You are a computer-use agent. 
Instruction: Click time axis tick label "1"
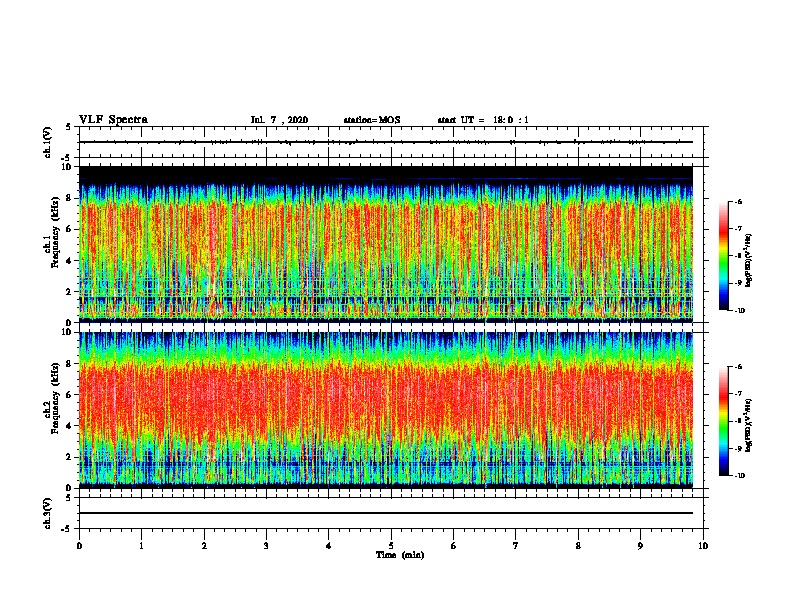141,545
